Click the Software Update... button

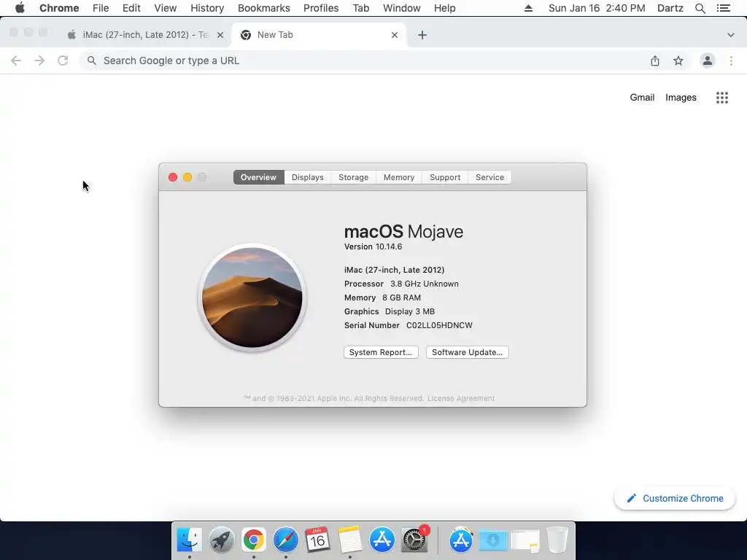[x=467, y=352]
